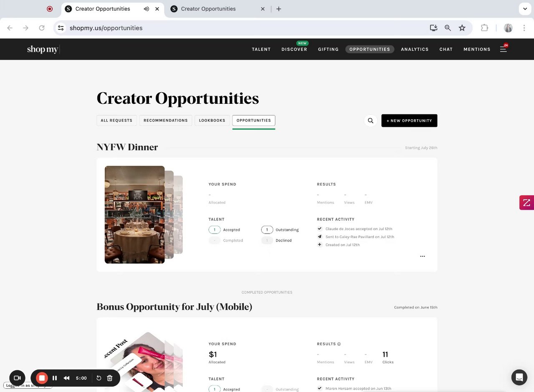Open the chat support bubble icon
Screen dimensions: 534x392
point(519,377)
